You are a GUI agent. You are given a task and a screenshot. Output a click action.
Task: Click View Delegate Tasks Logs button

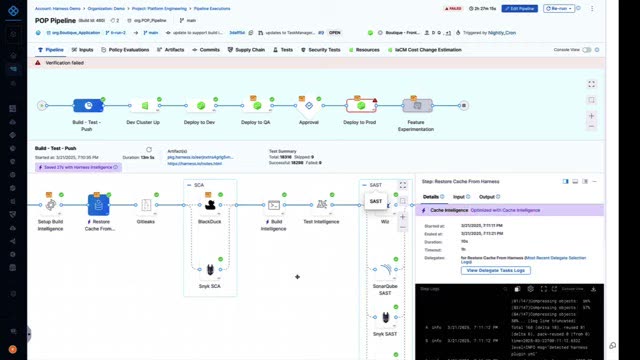(496, 270)
